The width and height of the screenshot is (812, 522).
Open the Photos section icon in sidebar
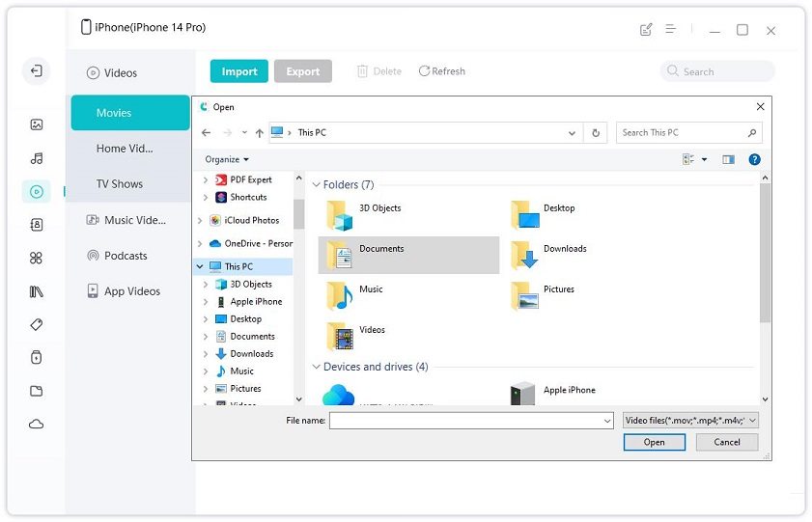[x=37, y=124]
